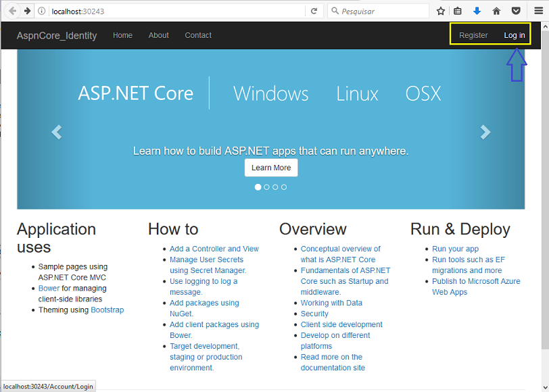549x392 pixels.
Task: Reload the page with the refresh icon
Action: pyautogui.click(x=314, y=11)
